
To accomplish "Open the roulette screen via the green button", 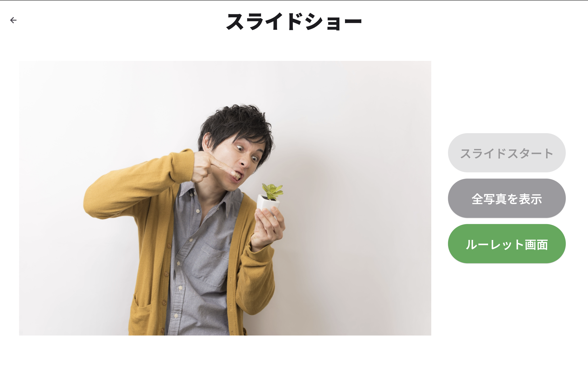I will [507, 244].
